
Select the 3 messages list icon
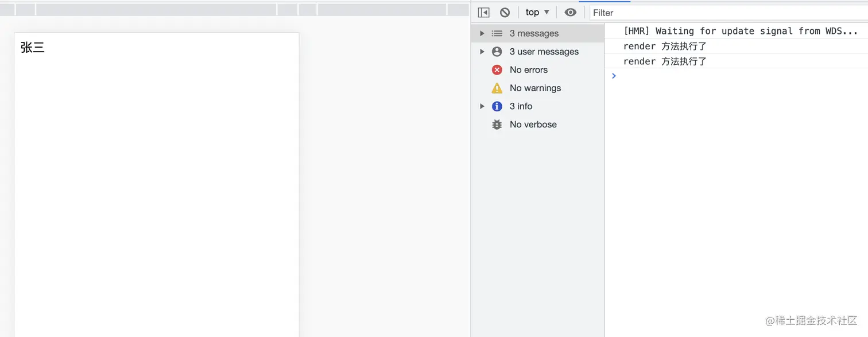tap(497, 33)
